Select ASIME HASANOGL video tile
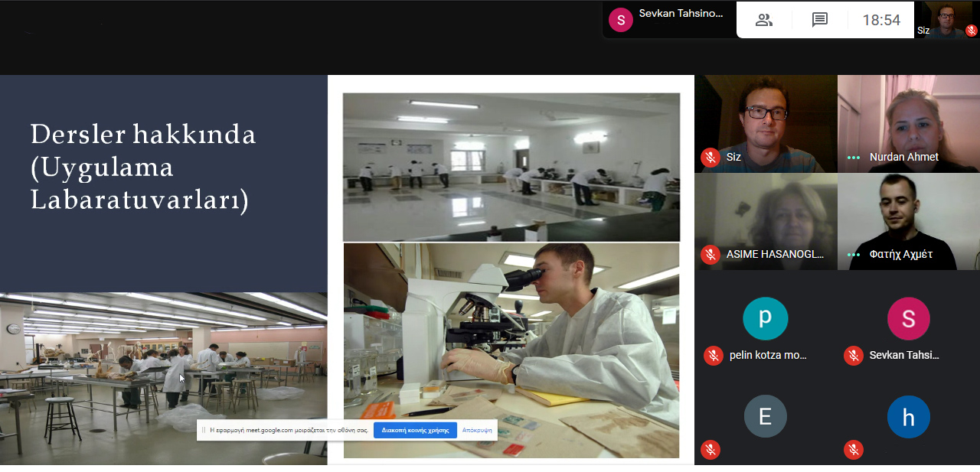The width and height of the screenshot is (980, 472). click(766, 221)
